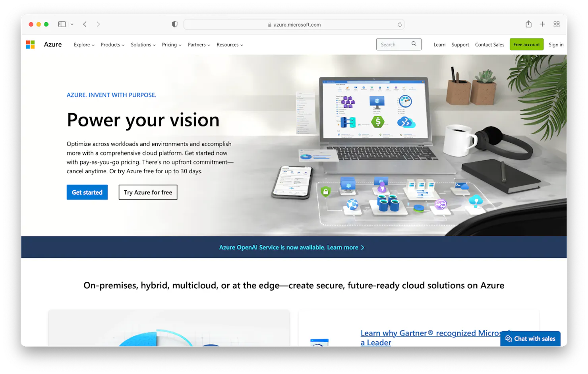Expand the Pricing menu
Viewport: 588px width, 374px height.
172,45
